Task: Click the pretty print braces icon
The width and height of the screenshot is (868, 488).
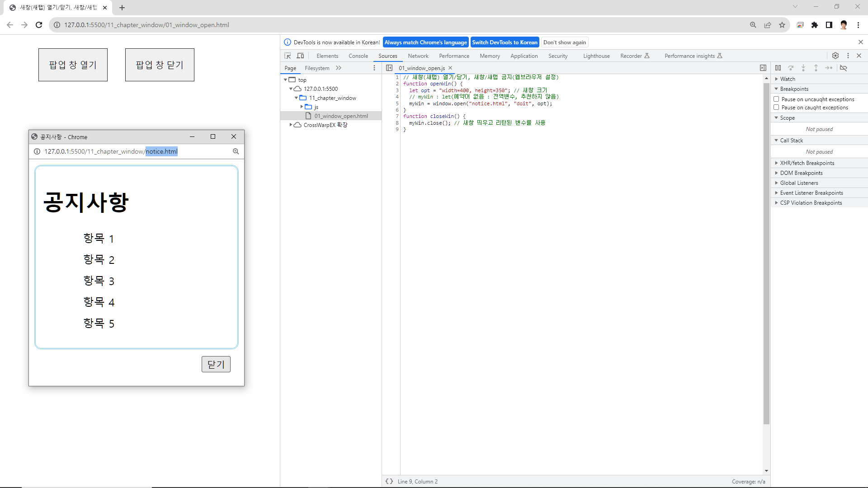Action: pyautogui.click(x=389, y=481)
